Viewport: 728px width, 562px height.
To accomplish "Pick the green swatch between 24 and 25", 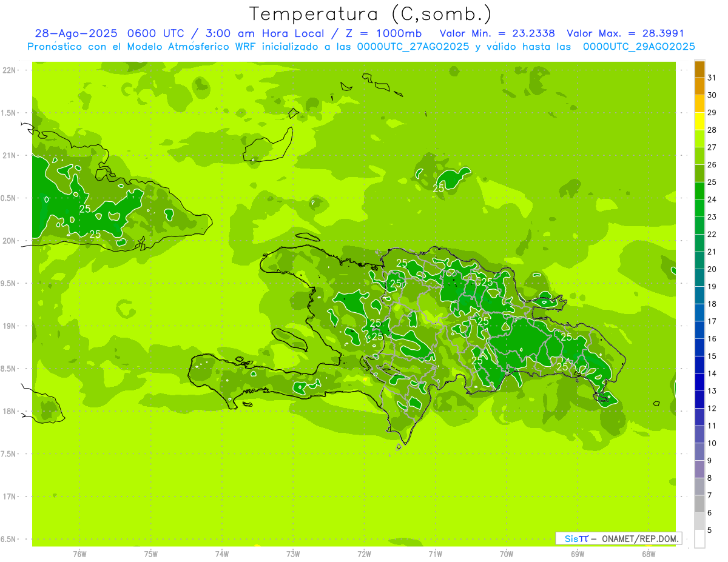I will point(699,191).
